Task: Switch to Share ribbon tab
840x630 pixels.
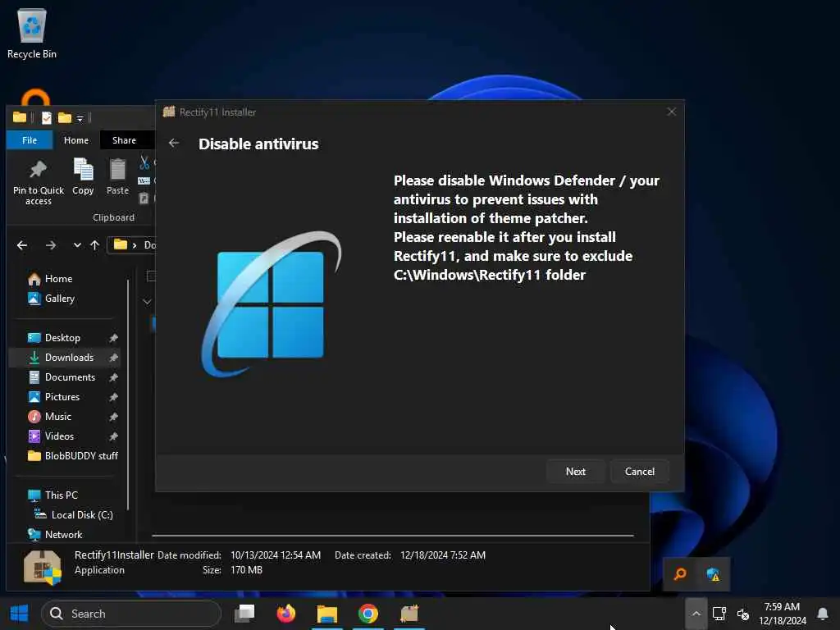Action: point(125,140)
